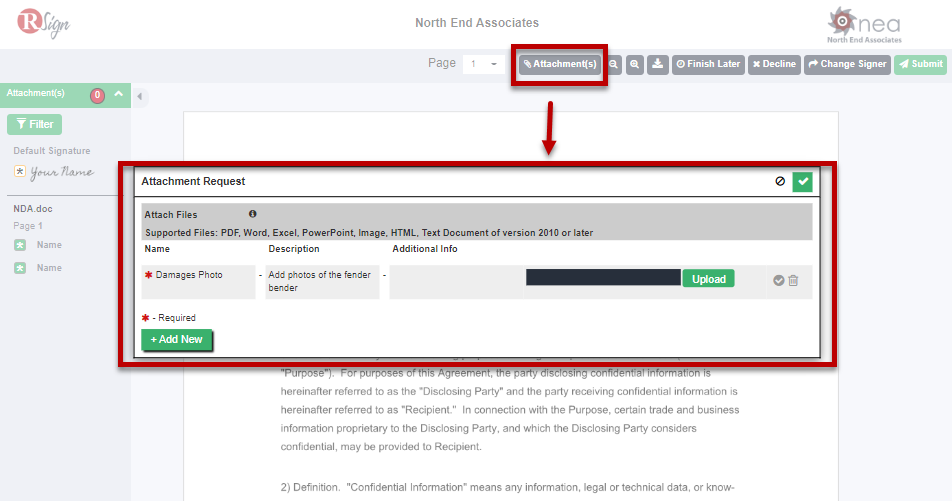Cancel the Attachment Request dialog icon
The height and width of the screenshot is (501, 952).
click(x=780, y=181)
